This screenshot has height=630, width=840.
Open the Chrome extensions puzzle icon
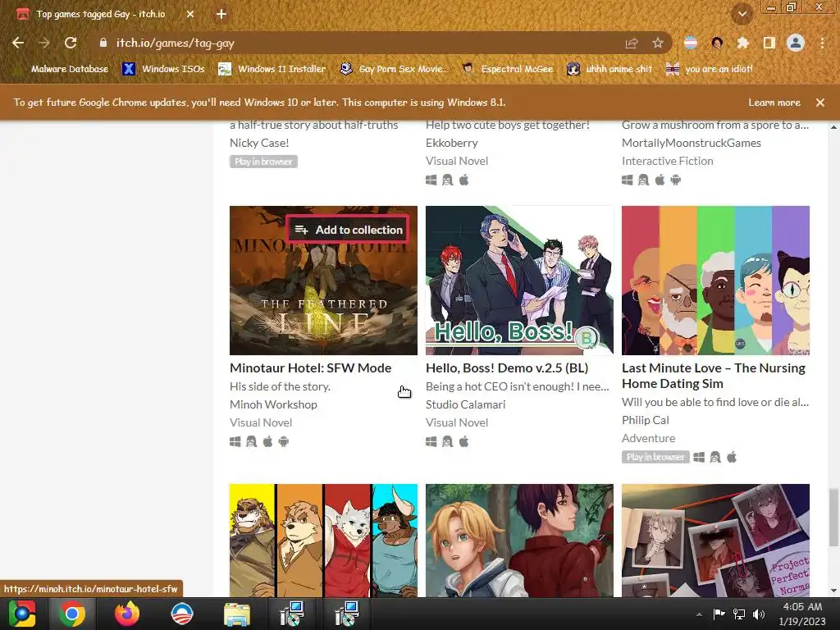click(742, 43)
